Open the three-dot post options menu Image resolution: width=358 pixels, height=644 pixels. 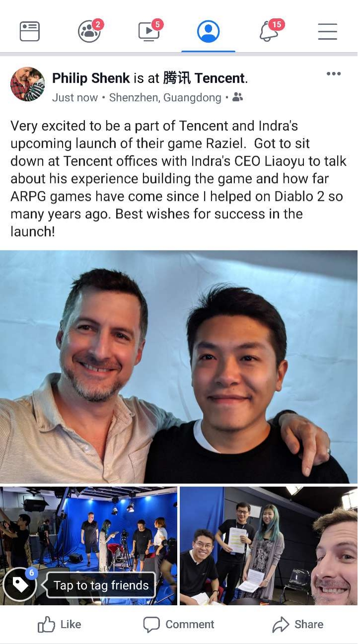[334, 74]
